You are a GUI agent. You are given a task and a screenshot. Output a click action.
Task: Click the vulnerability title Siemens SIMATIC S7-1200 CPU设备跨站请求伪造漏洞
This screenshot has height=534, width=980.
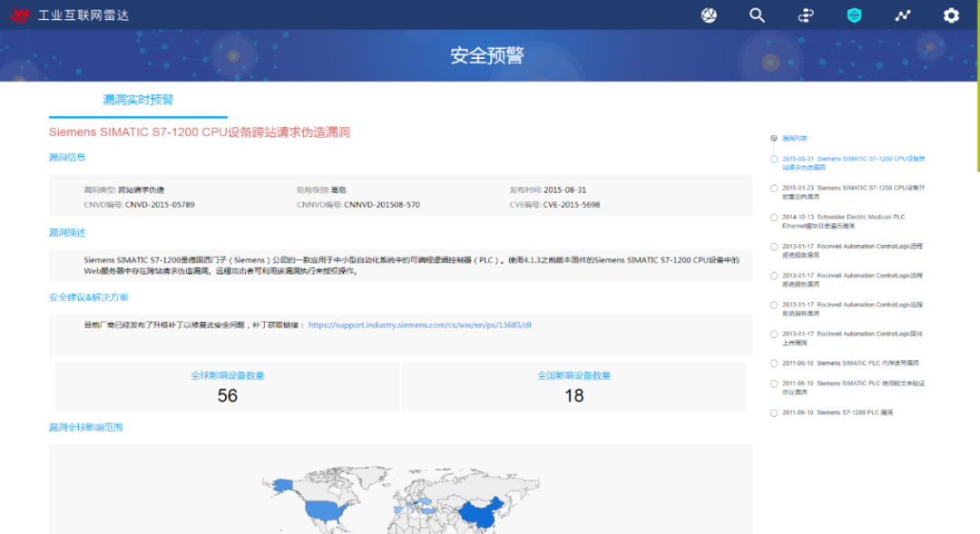(200, 132)
